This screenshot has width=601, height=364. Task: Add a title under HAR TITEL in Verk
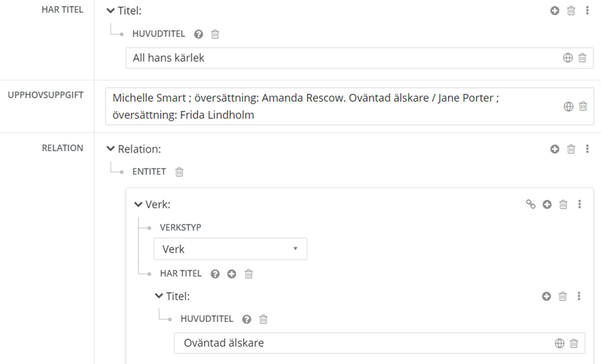(231, 273)
